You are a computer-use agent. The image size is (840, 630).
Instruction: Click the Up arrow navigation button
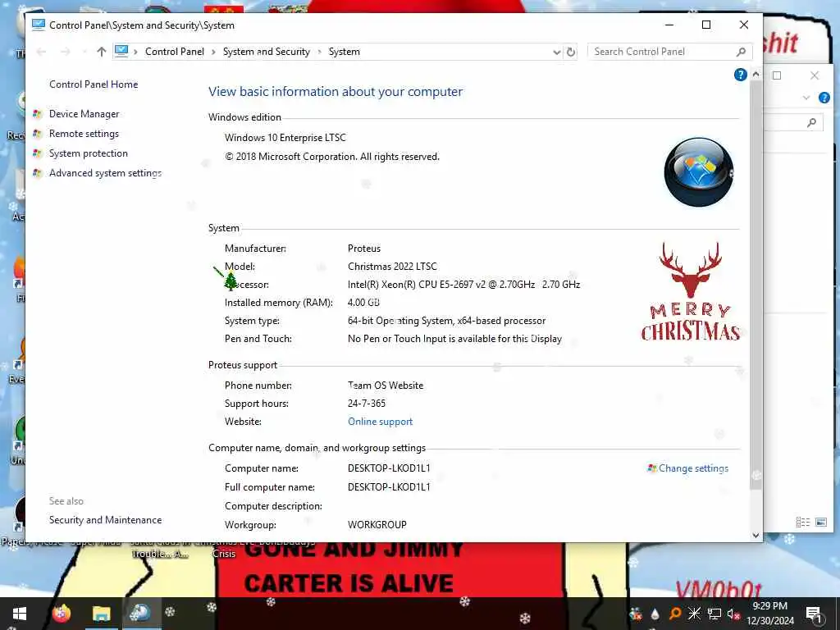coord(101,52)
